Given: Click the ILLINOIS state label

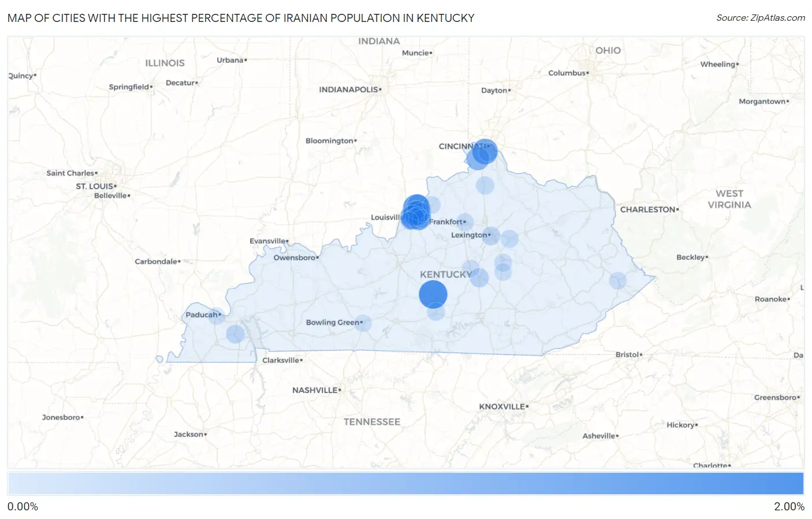Looking at the screenshot, I should tap(165, 63).
